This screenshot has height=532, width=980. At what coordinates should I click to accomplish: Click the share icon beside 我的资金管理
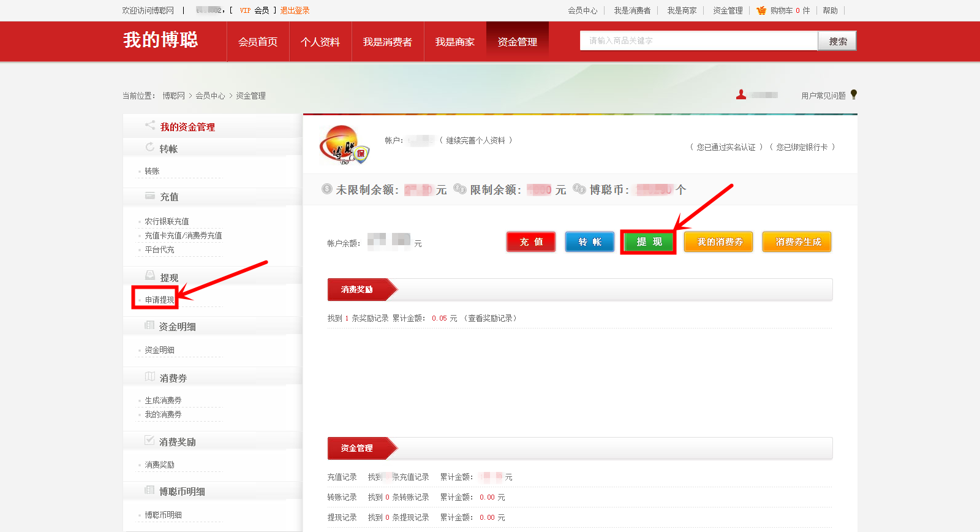pyautogui.click(x=150, y=125)
